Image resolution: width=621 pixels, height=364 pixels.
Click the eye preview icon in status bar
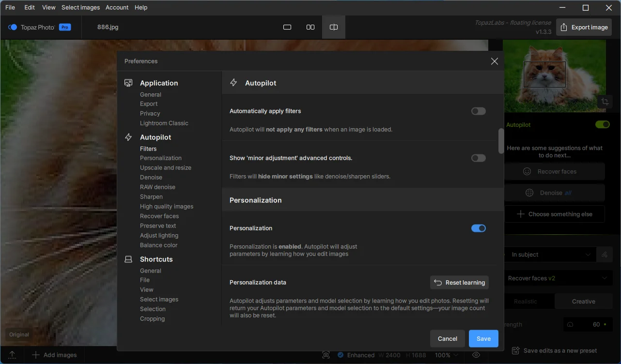click(x=476, y=355)
